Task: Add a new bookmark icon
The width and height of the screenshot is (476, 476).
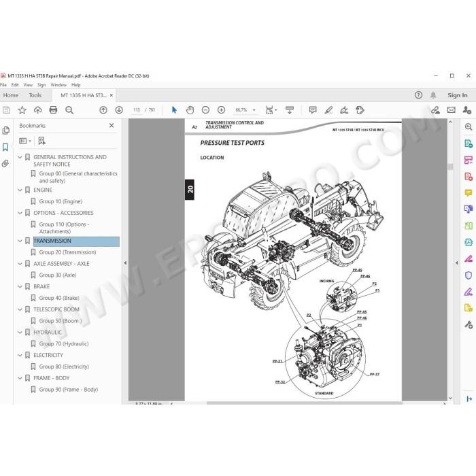Action: (x=42, y=141)
